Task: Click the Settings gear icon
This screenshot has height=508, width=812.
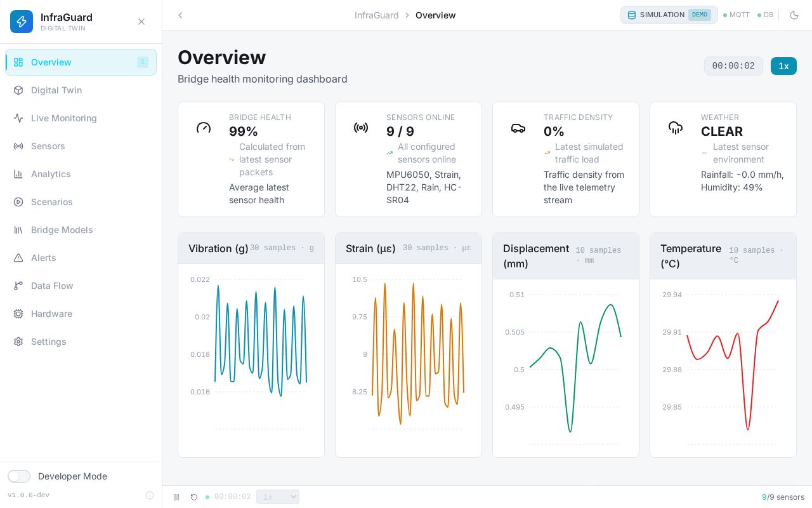Action: pyautogui.click(x=18, y=342)
